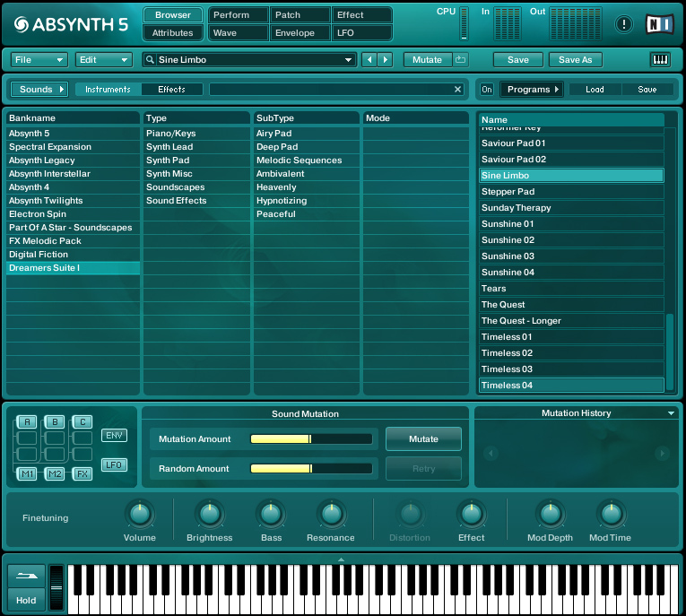686x616 pixels.
Task: Toggle LFO mutation lock
Action: [x=114, y=464]
